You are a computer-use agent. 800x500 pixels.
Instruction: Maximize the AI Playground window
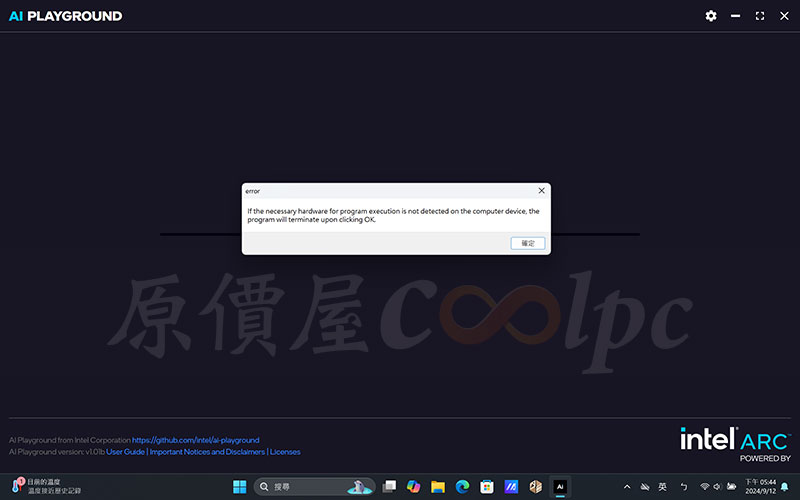click(760, 16)
